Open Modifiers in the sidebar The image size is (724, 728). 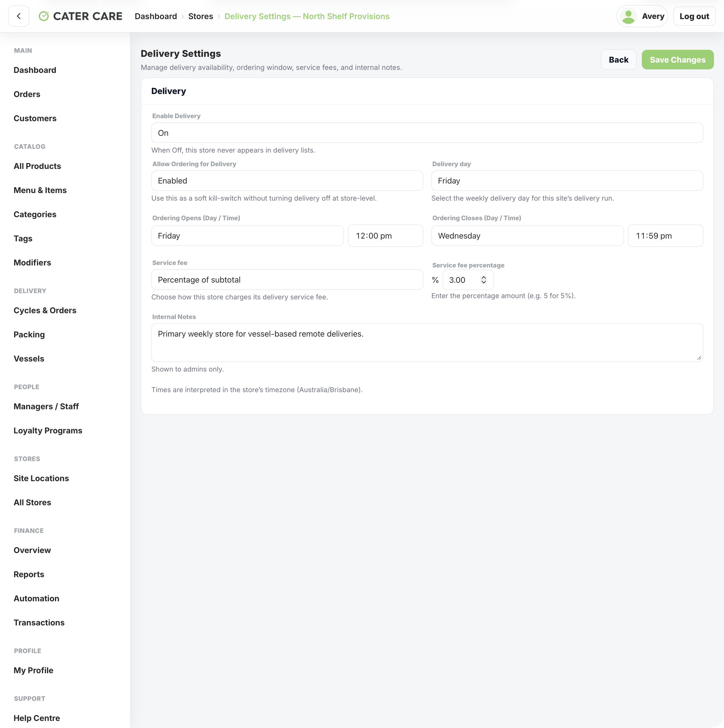[32, 263]
